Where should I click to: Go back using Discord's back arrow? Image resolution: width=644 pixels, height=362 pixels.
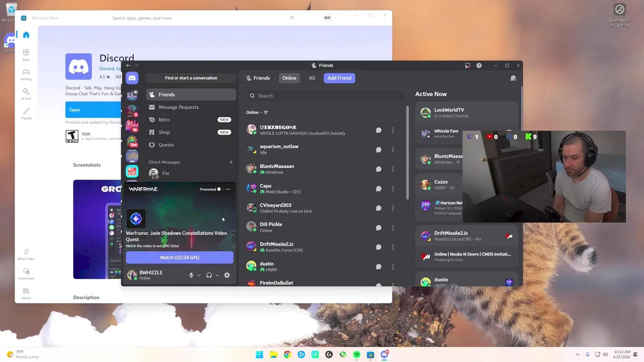[x=128, y=65]
